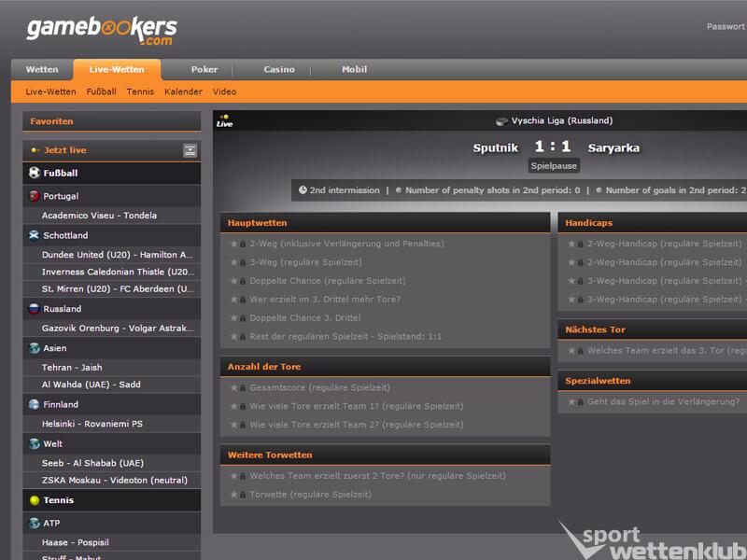The height and width of the screenshot is (560, 747).
Task: Open the Kalender submenu item
Action: click(x=183, y=91)
